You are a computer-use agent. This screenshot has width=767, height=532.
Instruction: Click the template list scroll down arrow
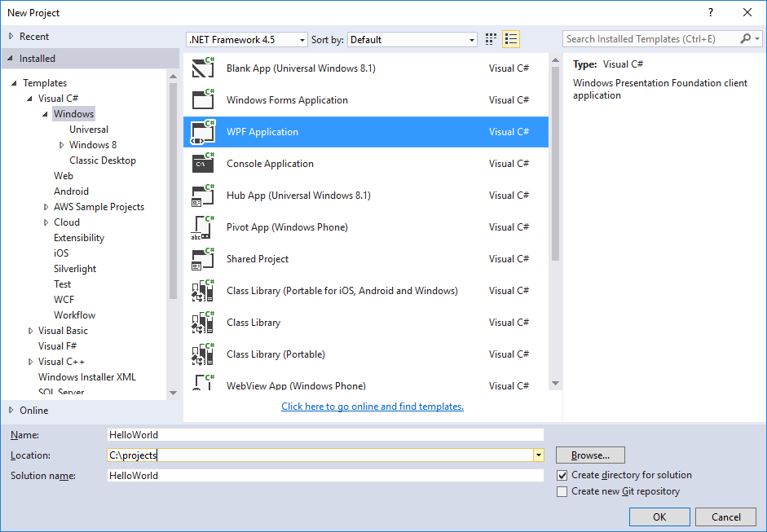coord(555,384)
